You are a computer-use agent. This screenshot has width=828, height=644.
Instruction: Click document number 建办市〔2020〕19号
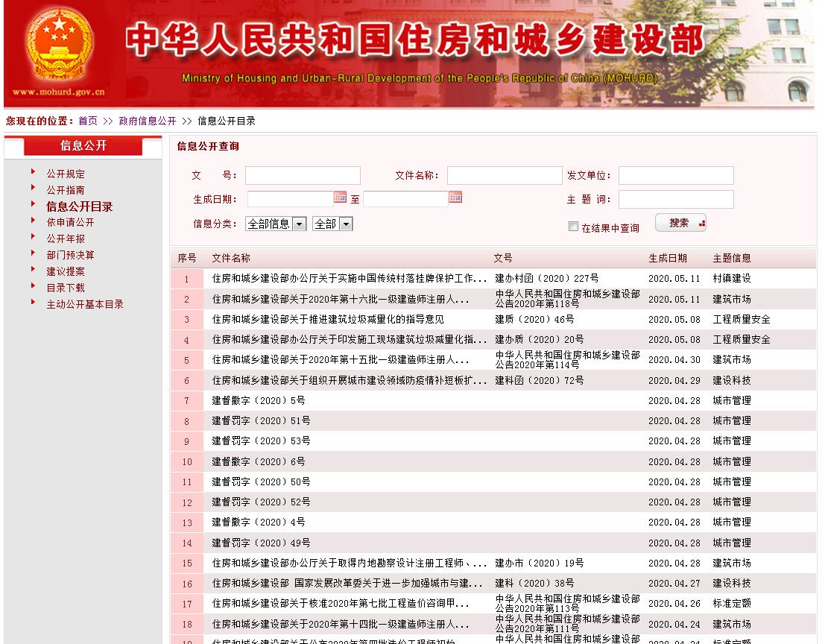click(x=539, y=563)
